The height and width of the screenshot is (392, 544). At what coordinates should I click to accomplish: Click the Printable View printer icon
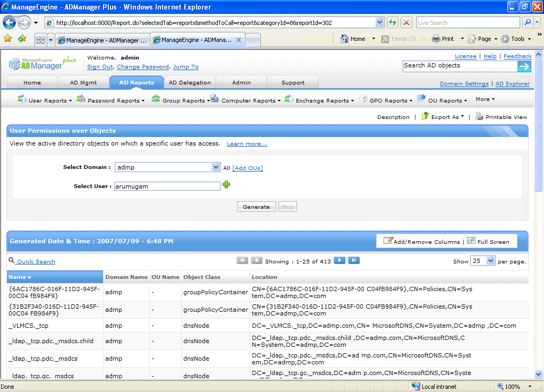coord(479,116)
